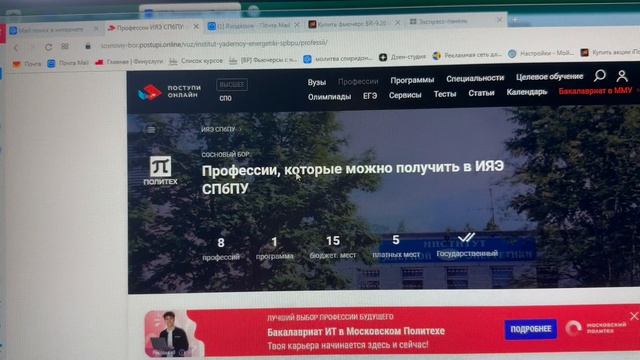
Task: Click the 8 профессий statistic
Action: [221, 249]
